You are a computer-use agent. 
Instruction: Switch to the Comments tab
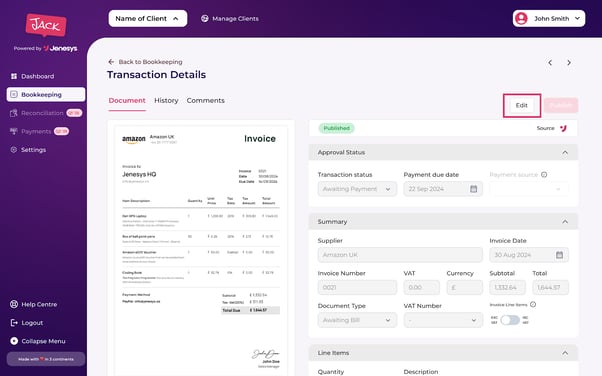point(206,101)
